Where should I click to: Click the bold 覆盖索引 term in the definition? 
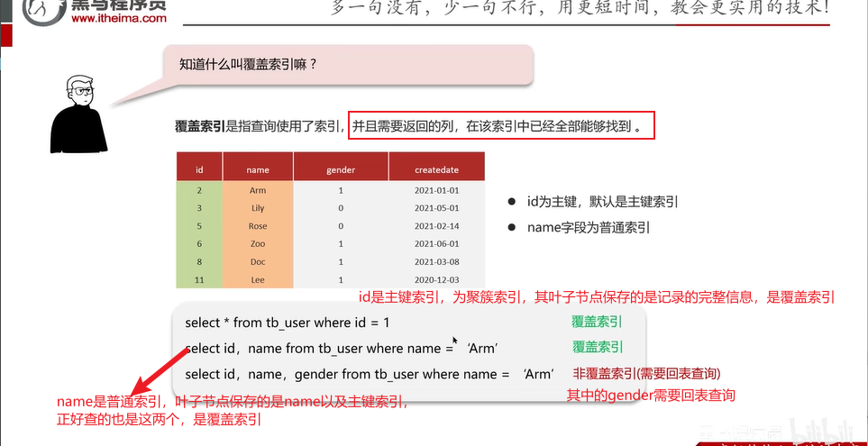tap(199, 127)
